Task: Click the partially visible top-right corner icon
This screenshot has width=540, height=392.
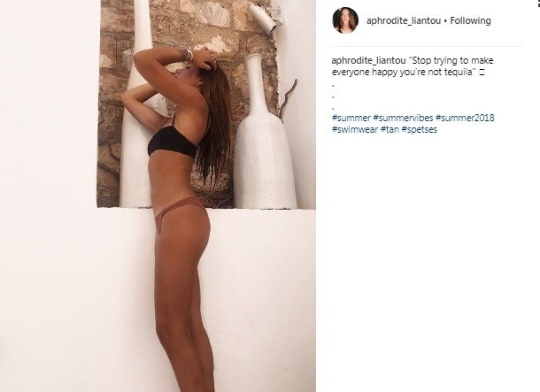Action: [537, 2]
